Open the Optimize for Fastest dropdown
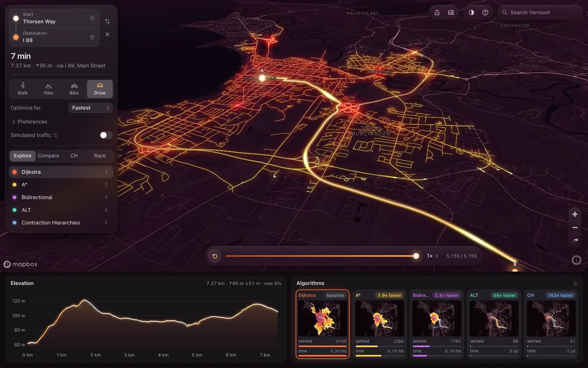Viewport: 588px width, 368px height. (x=91, y=108)
